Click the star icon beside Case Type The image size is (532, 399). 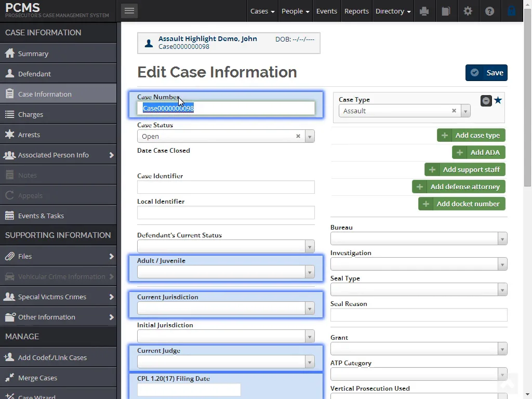point(498,100)
